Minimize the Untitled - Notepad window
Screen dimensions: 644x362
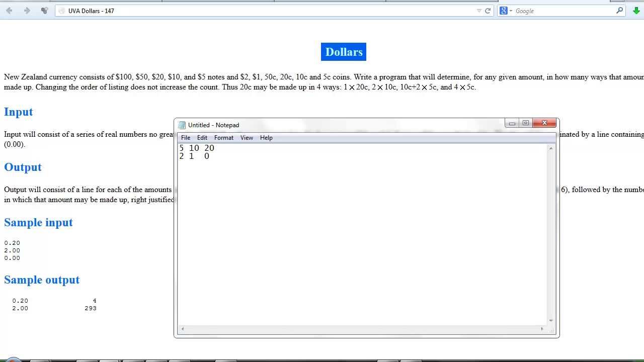point(512,123)
